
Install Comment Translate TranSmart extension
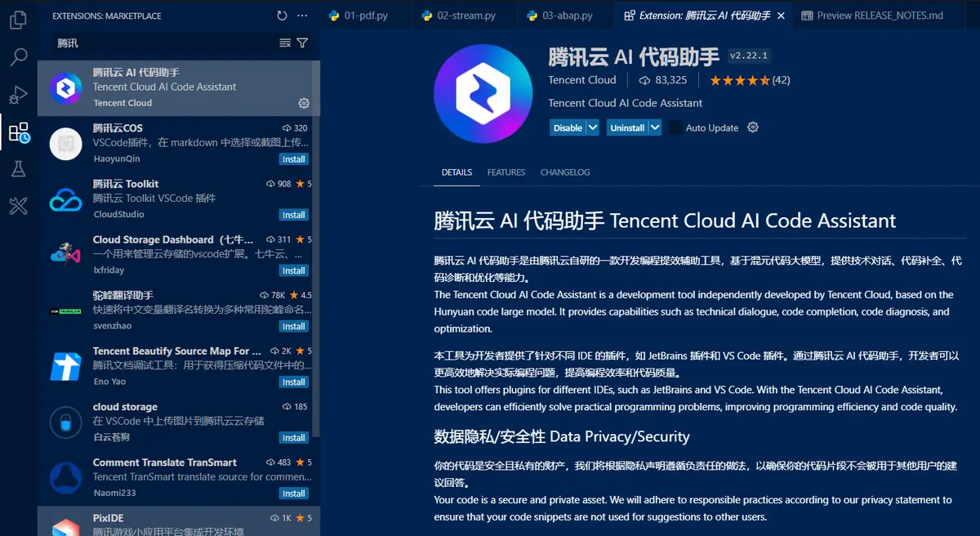tap(294, 493)
